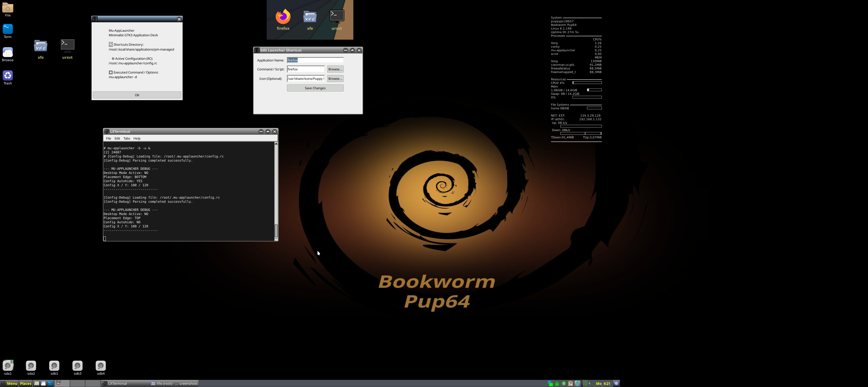This screenshot has width=868, height=387.
Task: Open the Places menu on the taskbar
Action: (26, 383)
